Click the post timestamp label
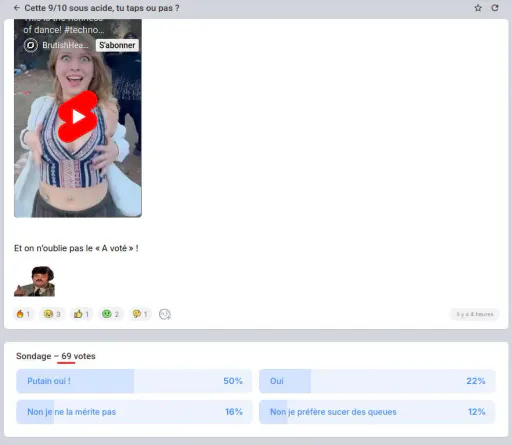512x445 pixels. tap(475, 314)
